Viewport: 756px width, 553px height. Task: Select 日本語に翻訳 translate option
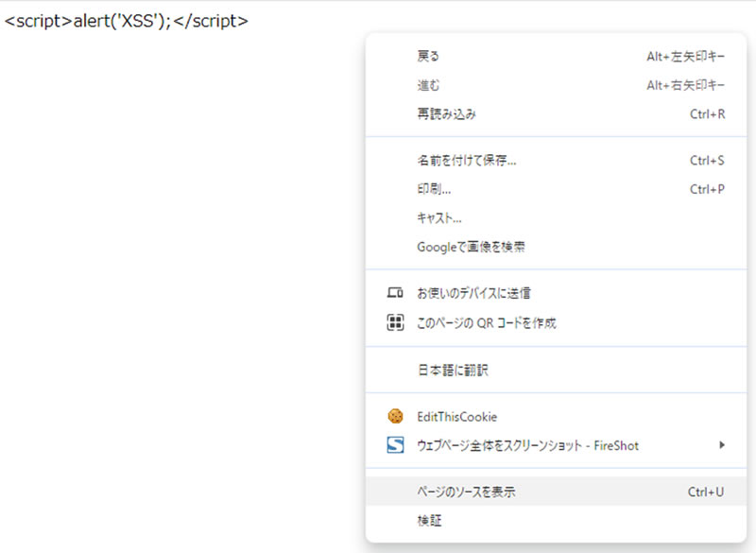556,370
